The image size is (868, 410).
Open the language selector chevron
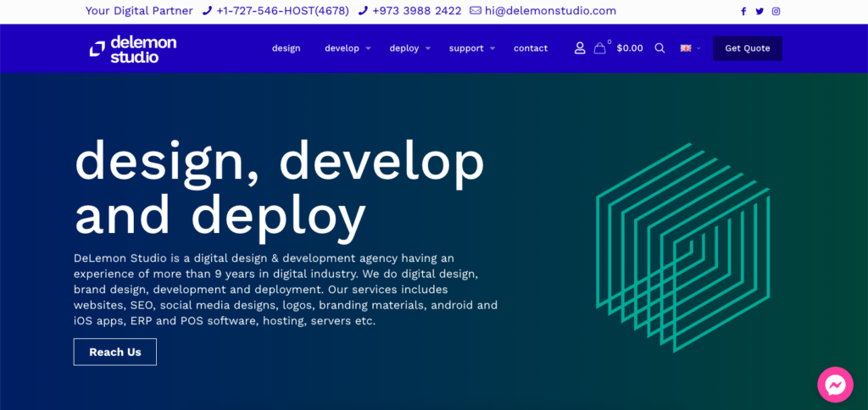[x=698, y=48]
